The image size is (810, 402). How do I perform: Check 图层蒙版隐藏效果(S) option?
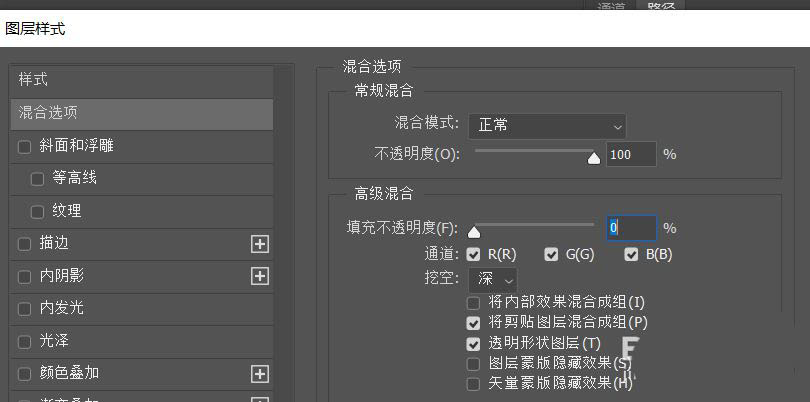[473, 364]
